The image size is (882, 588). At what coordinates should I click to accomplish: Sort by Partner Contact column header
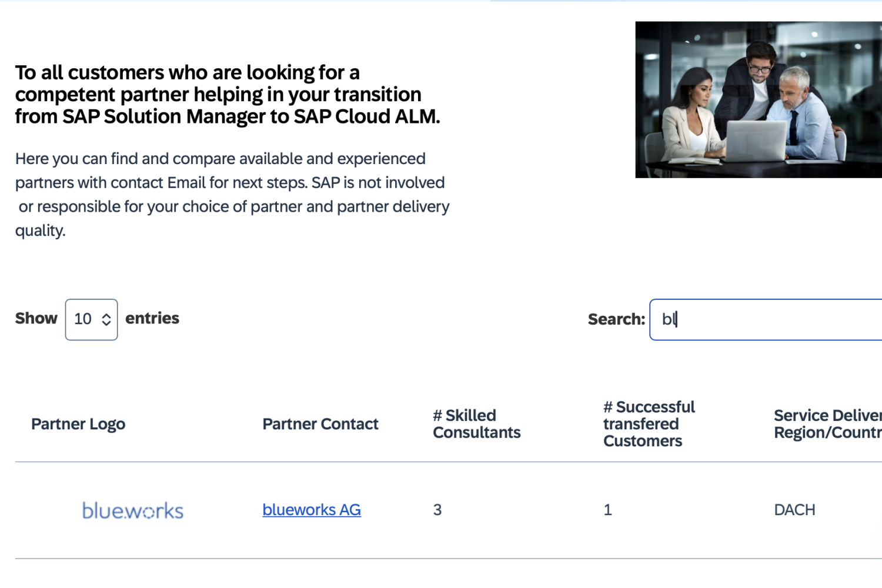tap(320, 424)
